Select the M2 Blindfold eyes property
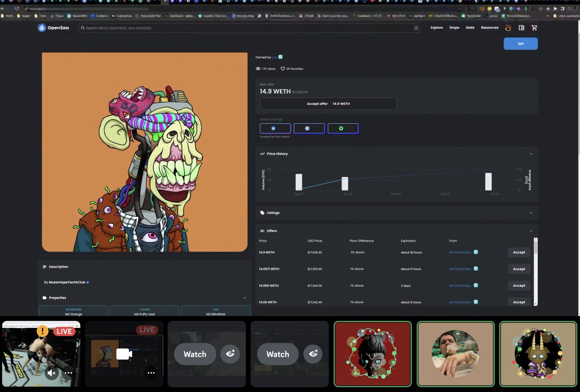The height and width of the screenshot is (392, 580). click(216, 311)
